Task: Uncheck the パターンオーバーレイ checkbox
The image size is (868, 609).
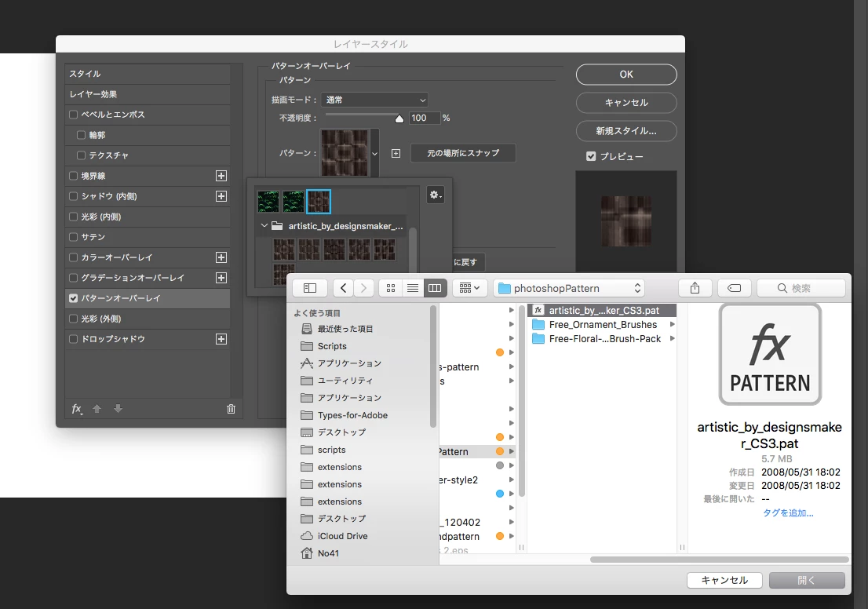Action: click(73, 298)
